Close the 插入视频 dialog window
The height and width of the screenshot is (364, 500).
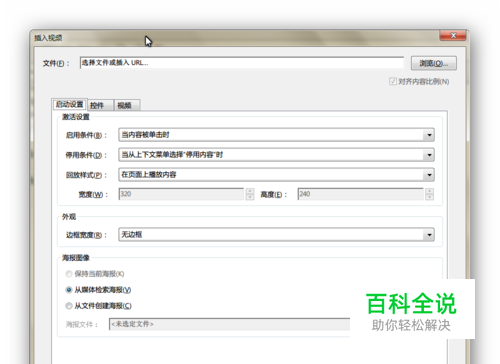pos(453,35)
